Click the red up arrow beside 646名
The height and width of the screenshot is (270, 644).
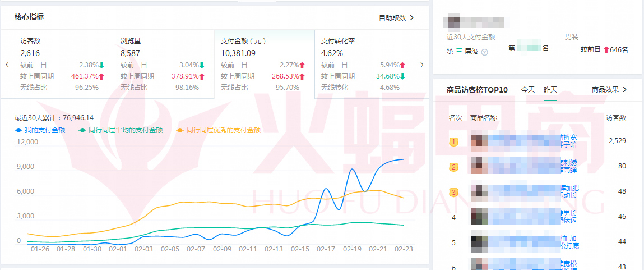[606, 49]
